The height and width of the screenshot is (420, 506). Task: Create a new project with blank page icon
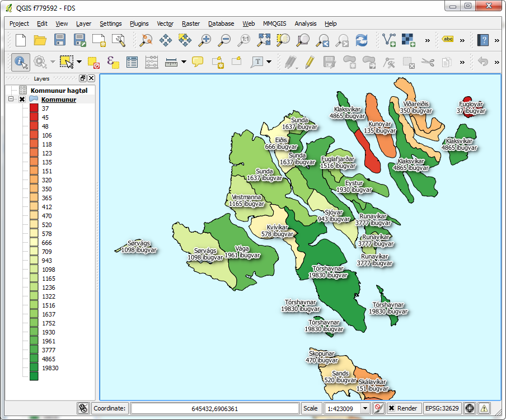point(21,40)
